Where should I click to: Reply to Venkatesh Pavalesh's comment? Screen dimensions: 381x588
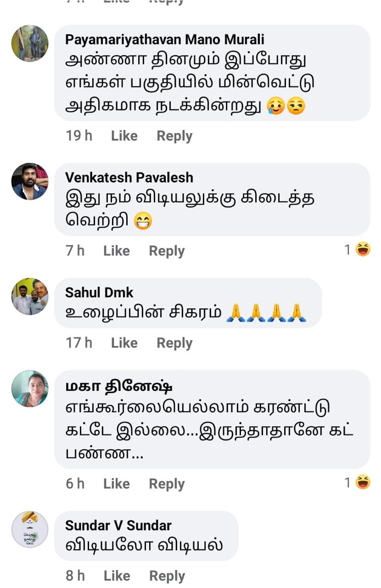(x=167, y=251)
